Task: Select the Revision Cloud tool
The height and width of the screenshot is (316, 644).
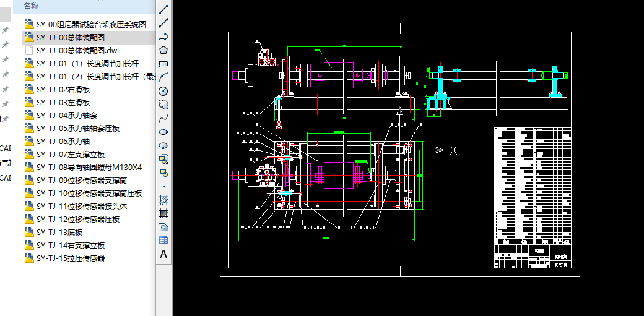Action: click(x=163, y=105)
